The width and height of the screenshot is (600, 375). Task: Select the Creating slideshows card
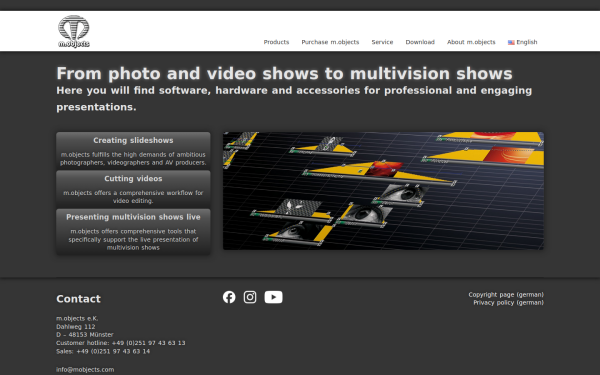coord(133,151)
